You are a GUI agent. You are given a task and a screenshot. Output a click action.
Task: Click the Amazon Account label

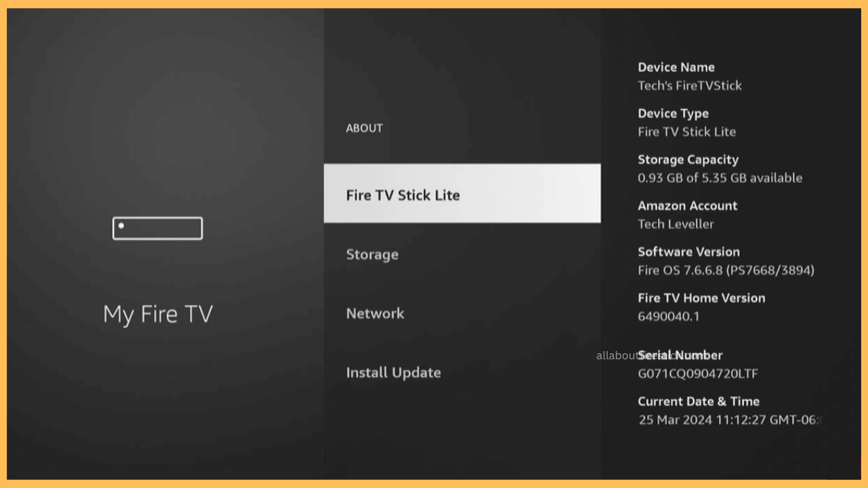688,205
